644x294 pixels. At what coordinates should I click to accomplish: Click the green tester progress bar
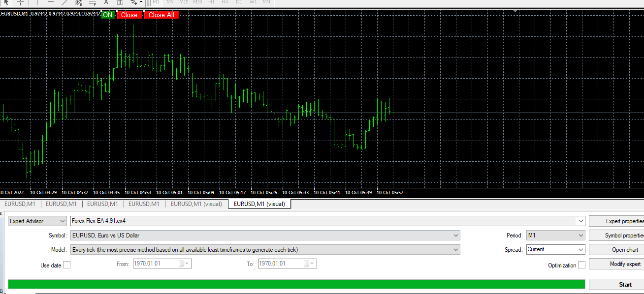pyautogui.click(x=296, y=284)
